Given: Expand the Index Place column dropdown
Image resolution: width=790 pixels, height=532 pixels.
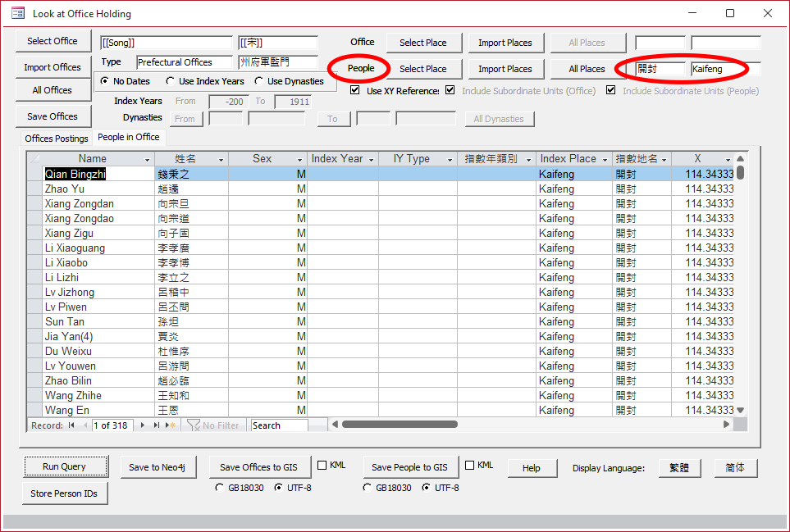Looking at the screenshot, I should [x=605, y=159].
